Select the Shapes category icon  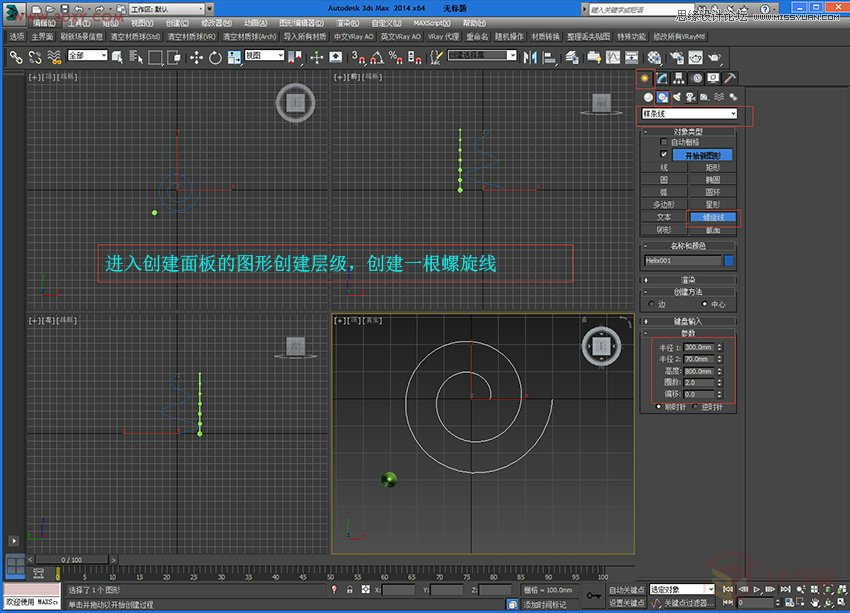[x=662, y=97]
